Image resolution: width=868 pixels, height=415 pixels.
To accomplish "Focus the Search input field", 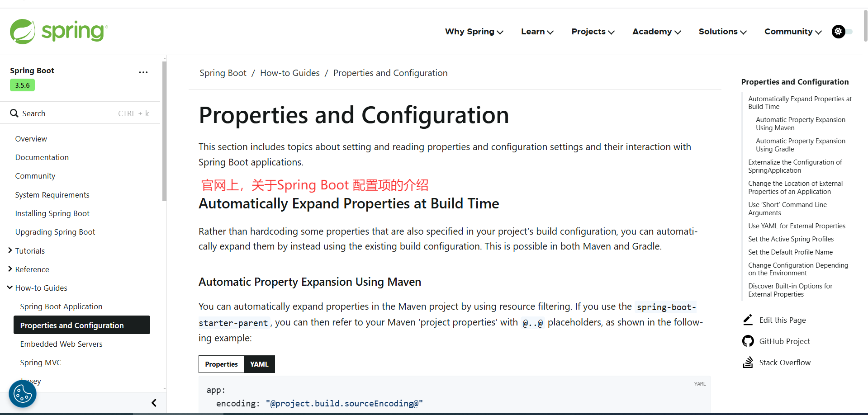I will pyautogui.click(x=80, y=113).
